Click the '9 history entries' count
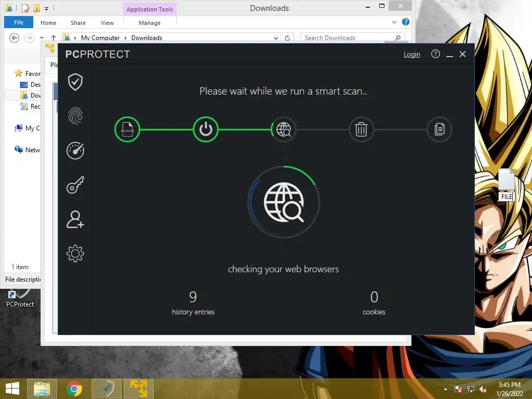The width and height of the screenshot is (532, 399). click(193, 303)
